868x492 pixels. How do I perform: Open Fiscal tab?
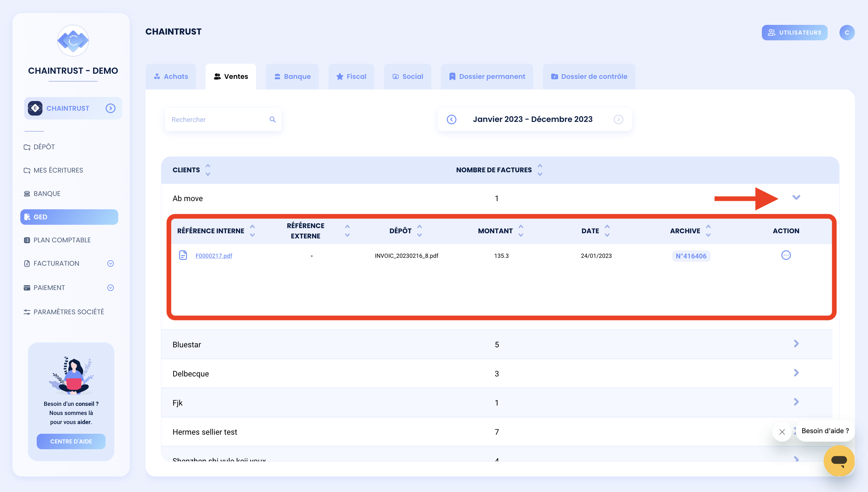coord(351,76)
